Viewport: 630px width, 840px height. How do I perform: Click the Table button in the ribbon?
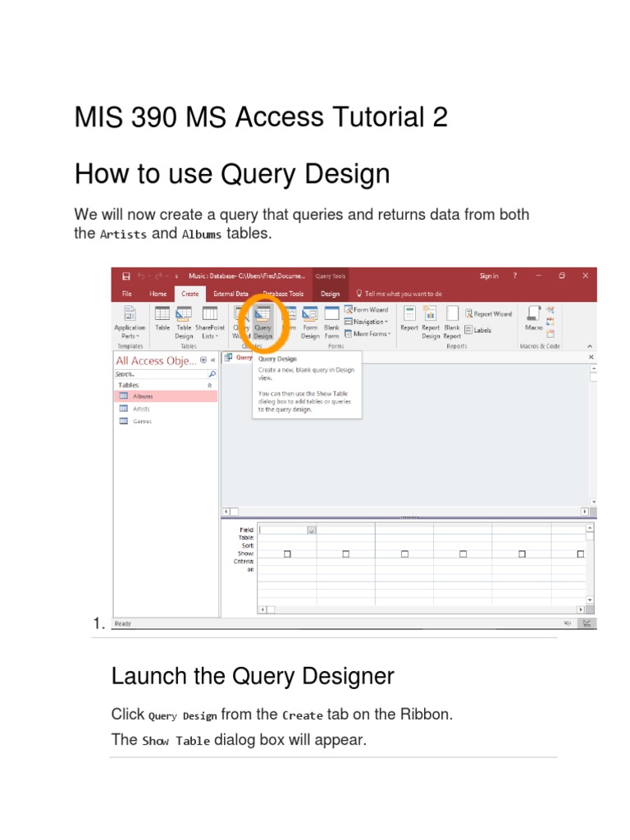[x=162, y=318]
